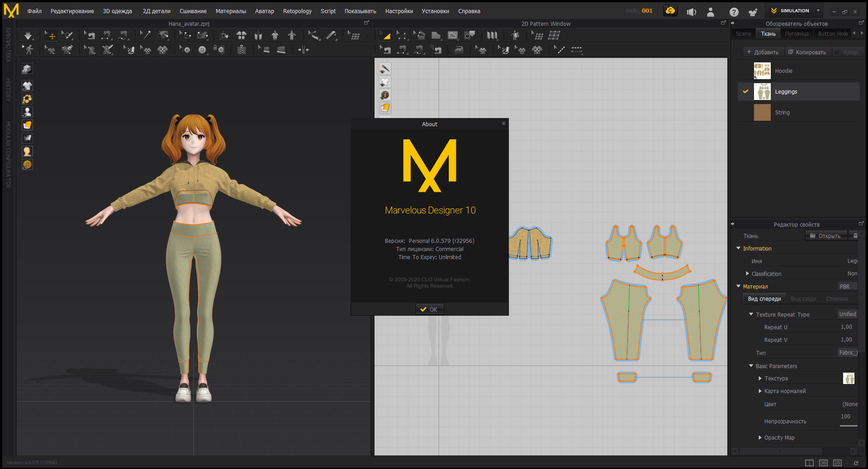The image size is (868, 469).
Task: Click OK in the About dialog
Action: (x=429, y=309)
